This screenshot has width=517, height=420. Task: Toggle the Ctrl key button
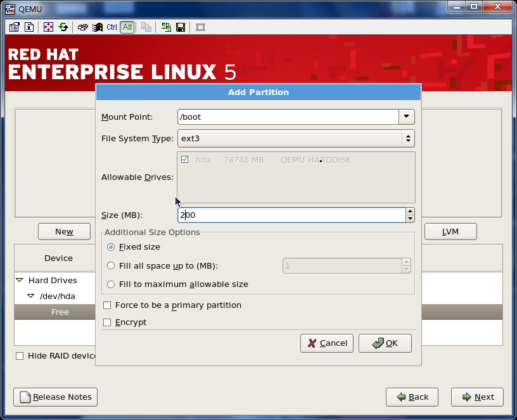112,27
